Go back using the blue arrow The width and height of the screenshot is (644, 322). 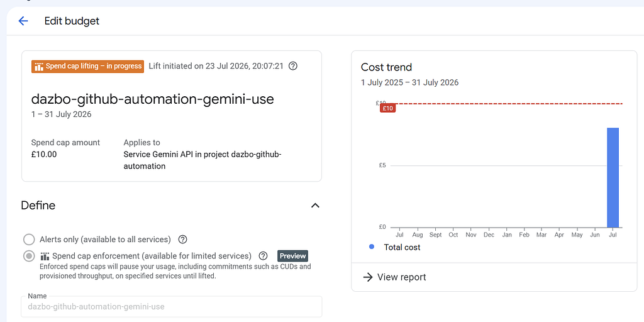pos(23,21)
